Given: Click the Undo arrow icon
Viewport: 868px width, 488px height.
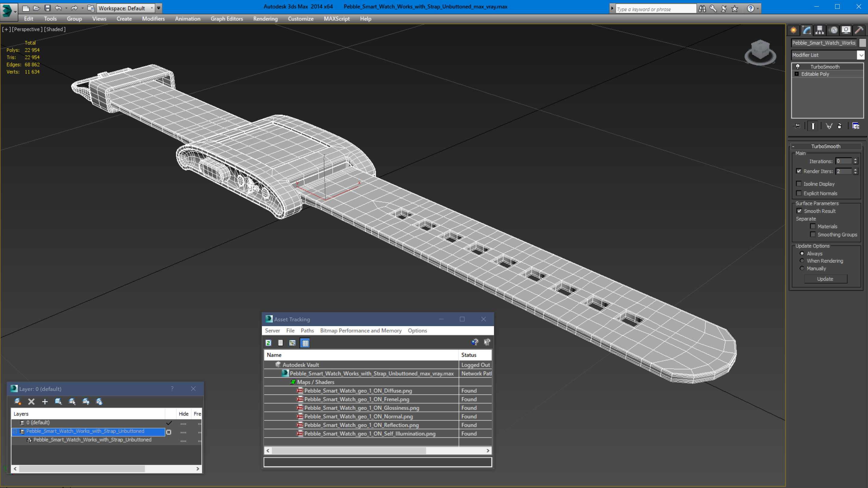Looking at the screenshot, I should click(58, 8).
